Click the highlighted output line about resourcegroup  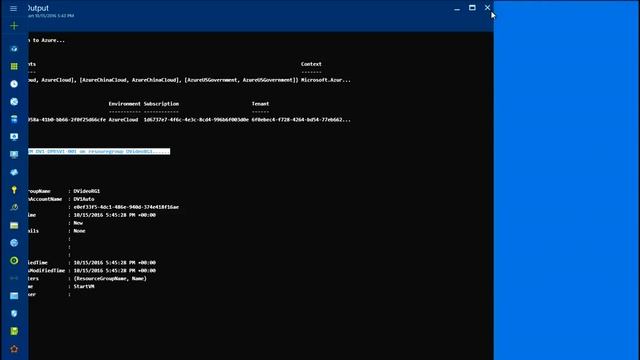click(99, 151)
